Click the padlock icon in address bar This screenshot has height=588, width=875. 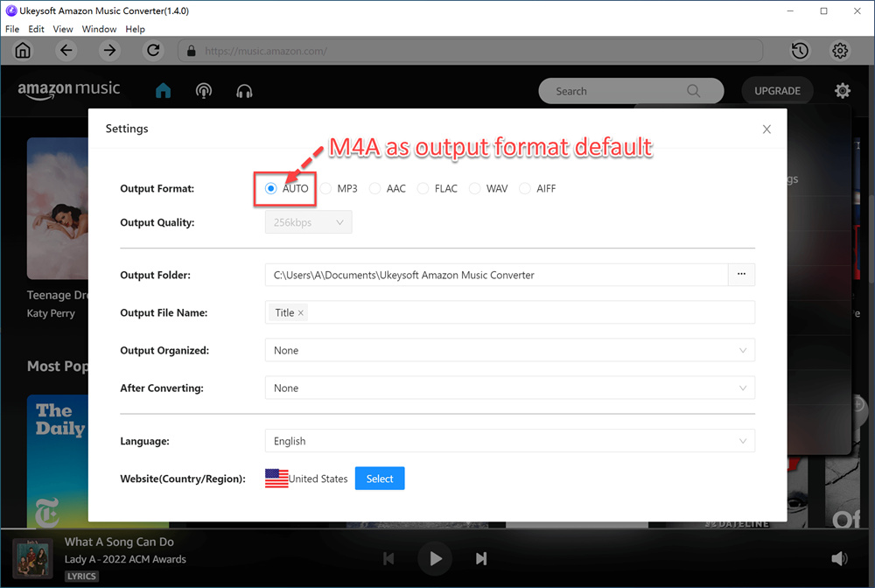pos(192,51)
